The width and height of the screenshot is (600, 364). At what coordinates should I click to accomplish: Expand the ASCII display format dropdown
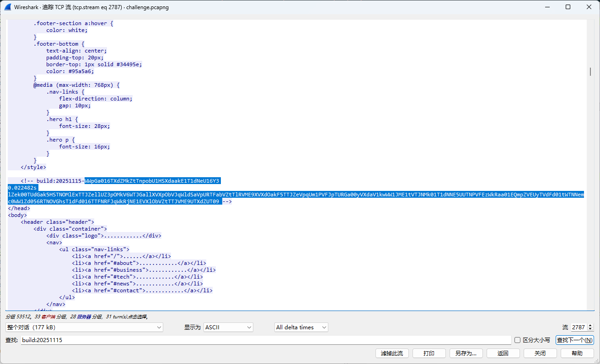[x=228, y=327]
